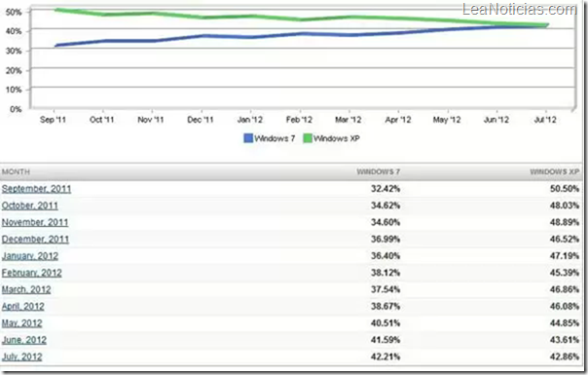Viewport: 588px width, 375px height.
Task: Select the 41.59% table cell
Action: 386,340
